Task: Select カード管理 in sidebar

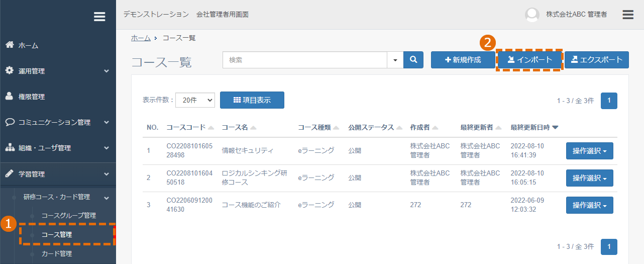Action: click(57, 253)
